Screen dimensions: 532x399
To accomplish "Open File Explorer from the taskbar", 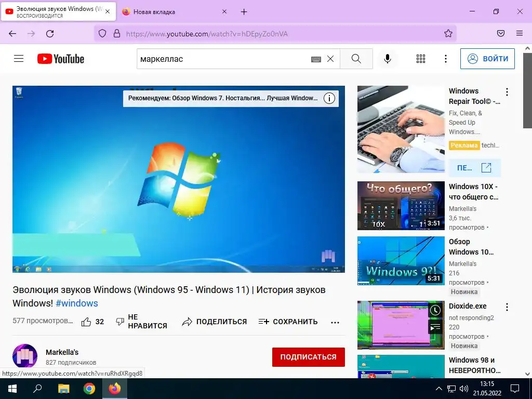I will coord(63,389).
